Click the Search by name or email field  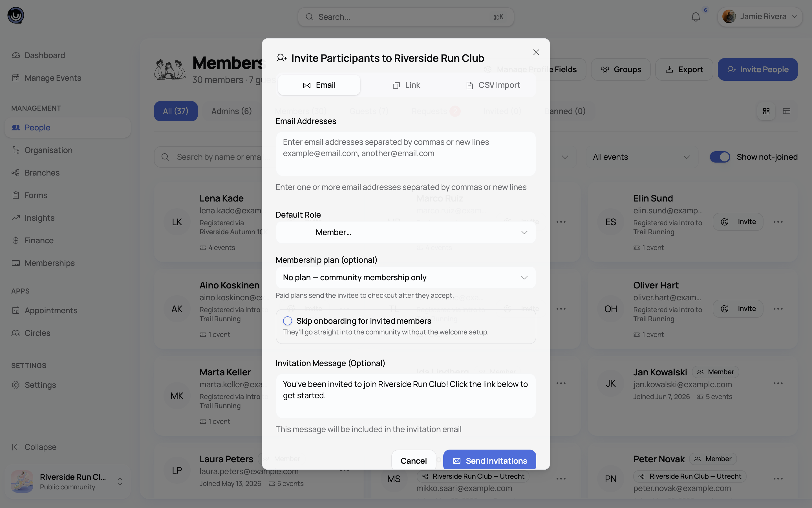(208, 157)
